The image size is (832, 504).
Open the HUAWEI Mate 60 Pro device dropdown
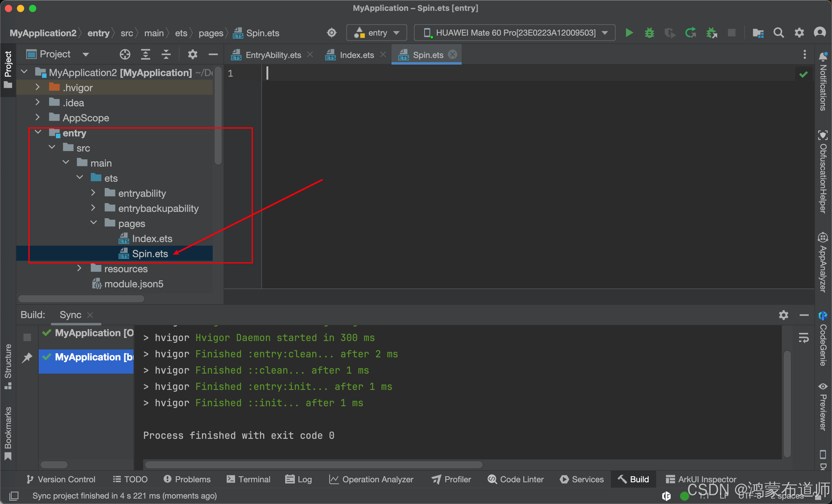[x=514, y=33]
